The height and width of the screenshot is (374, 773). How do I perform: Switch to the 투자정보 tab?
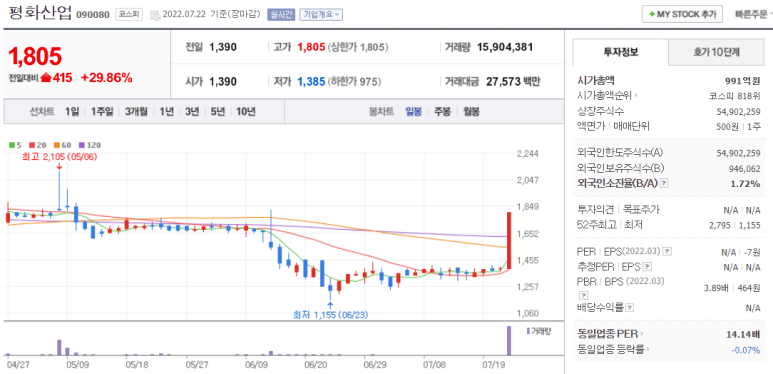click(x=621, y=52)
